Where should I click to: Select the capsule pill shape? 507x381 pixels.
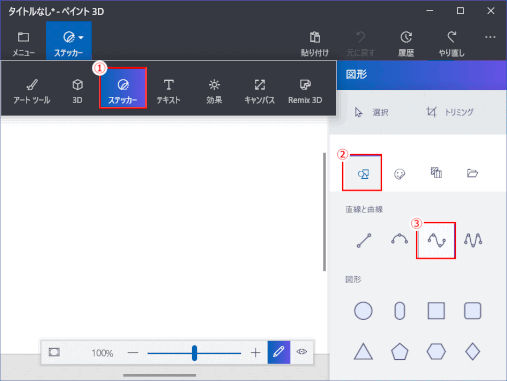coord(399,311)
